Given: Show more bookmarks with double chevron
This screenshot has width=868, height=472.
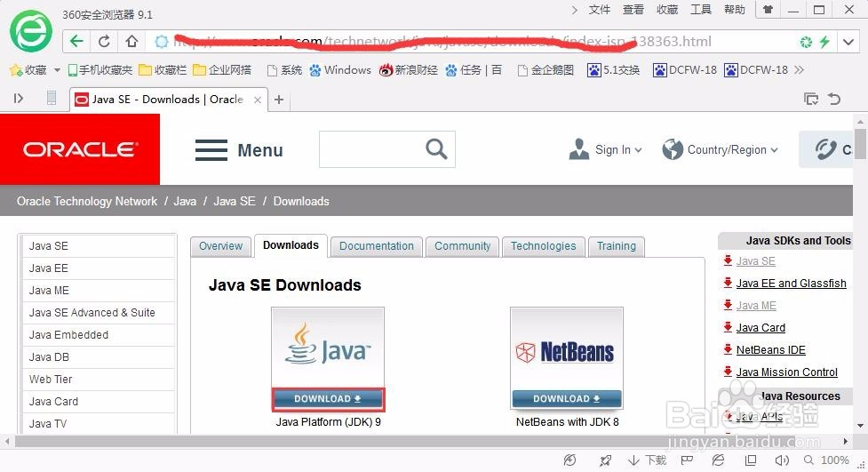Looking at the screenshot, I should (799, 70).
